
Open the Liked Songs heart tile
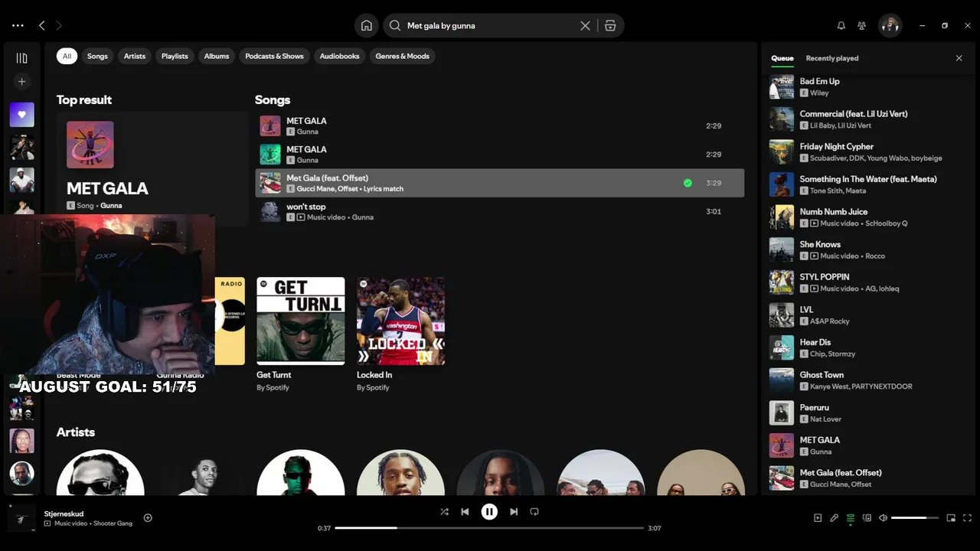[21, 114]
